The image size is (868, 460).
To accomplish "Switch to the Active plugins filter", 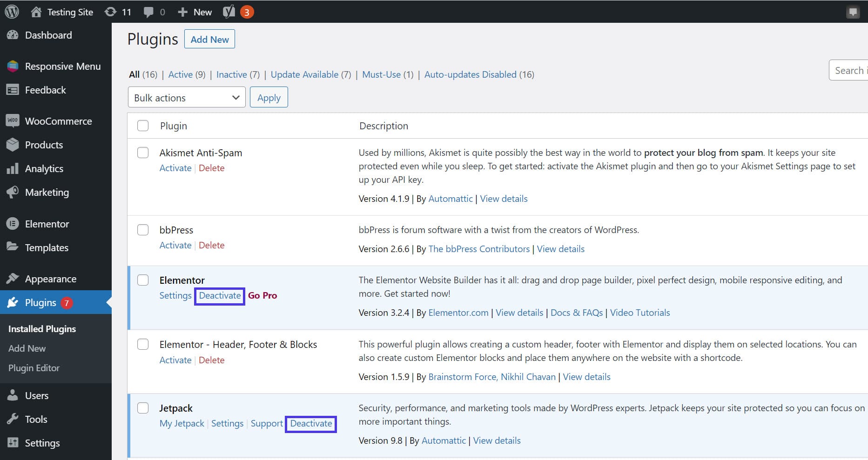I will (x=181, y=74).
